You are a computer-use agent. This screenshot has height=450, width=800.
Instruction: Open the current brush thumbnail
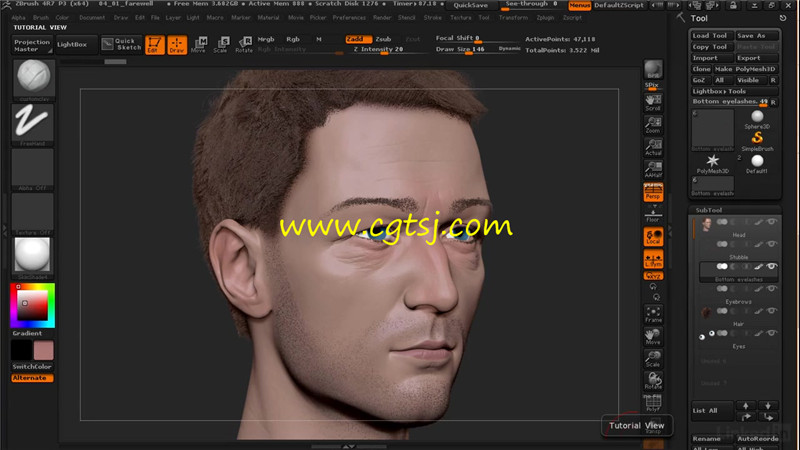point(33,80)
